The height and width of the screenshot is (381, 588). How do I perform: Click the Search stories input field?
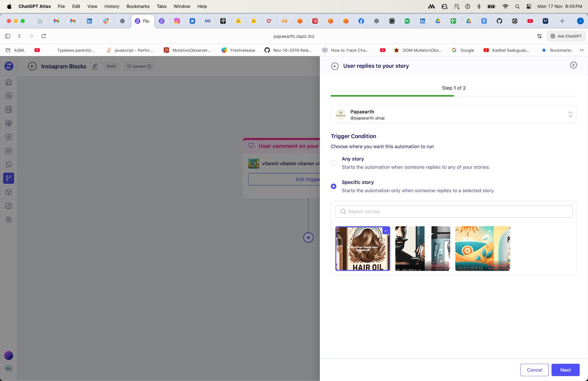point(454,211)
